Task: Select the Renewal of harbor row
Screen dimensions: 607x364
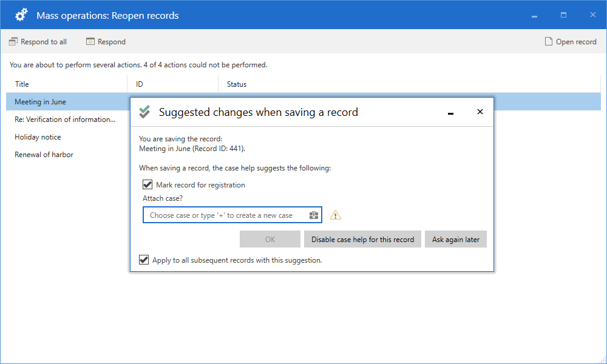Action: (44, 155)
